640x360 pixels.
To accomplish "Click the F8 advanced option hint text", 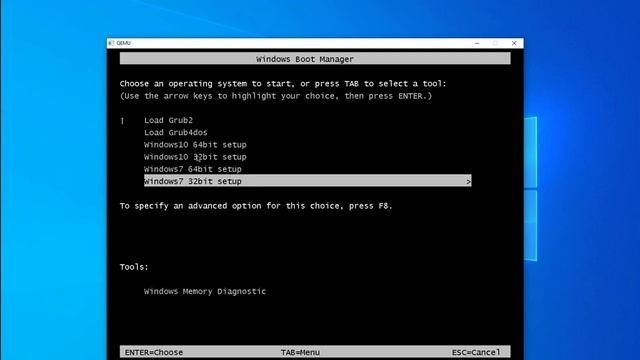I will point(256,206).
